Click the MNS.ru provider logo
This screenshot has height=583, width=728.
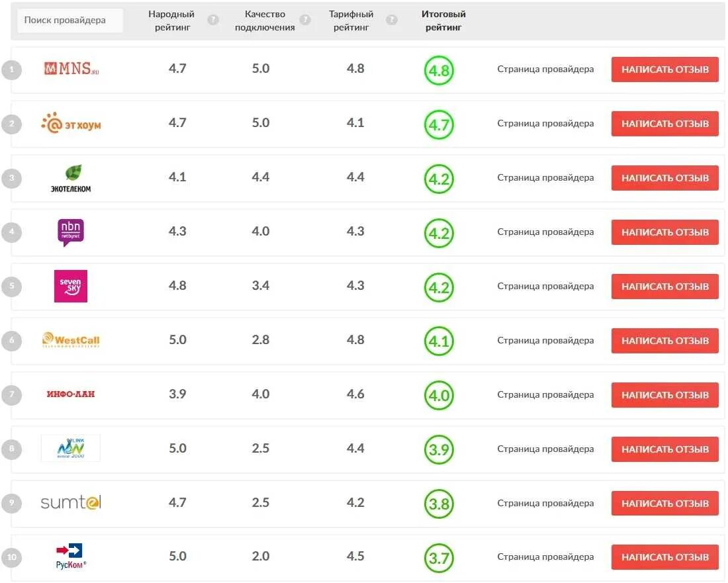71,69
